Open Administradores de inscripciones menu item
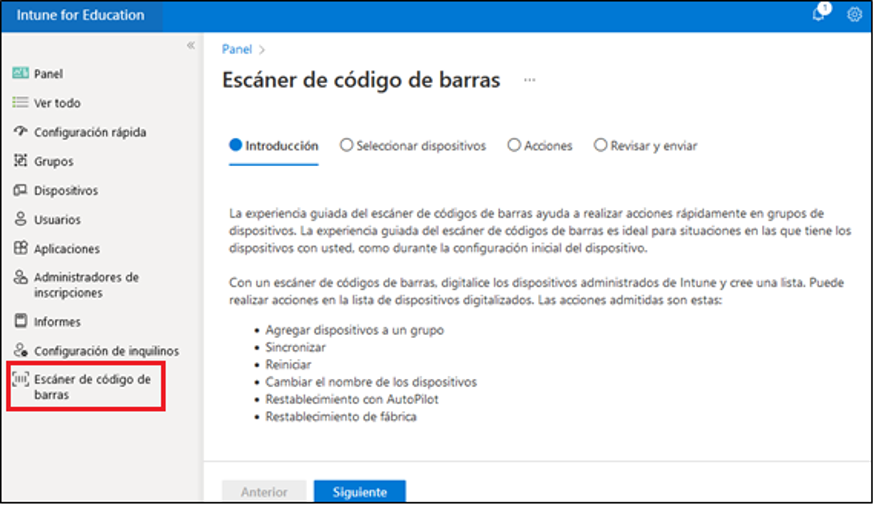 point(86,284)
